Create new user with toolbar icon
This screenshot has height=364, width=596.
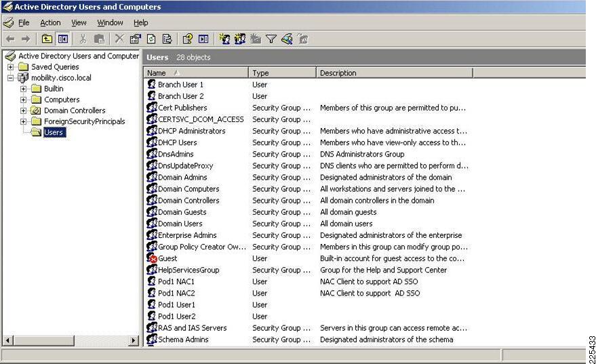point(224,39)
